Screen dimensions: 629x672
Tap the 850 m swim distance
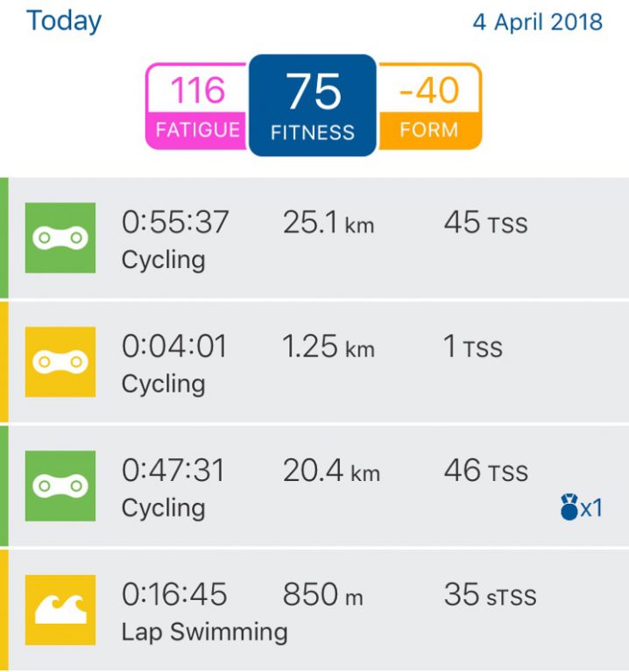[x=322, y=596]
